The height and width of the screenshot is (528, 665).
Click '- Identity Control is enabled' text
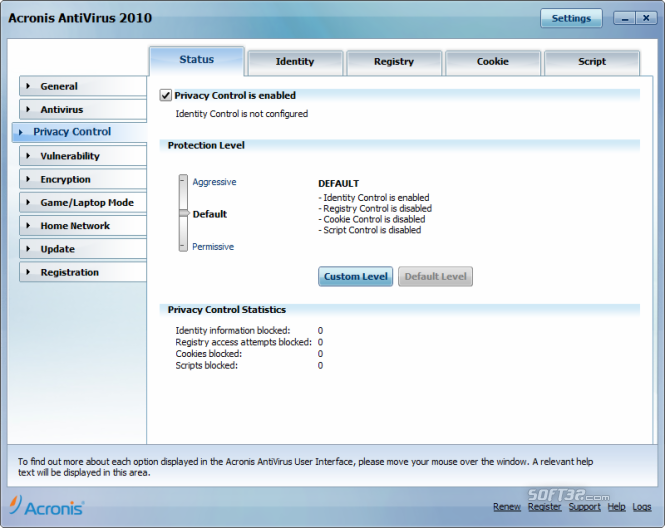pyautogui.click(x=374, y=198)
